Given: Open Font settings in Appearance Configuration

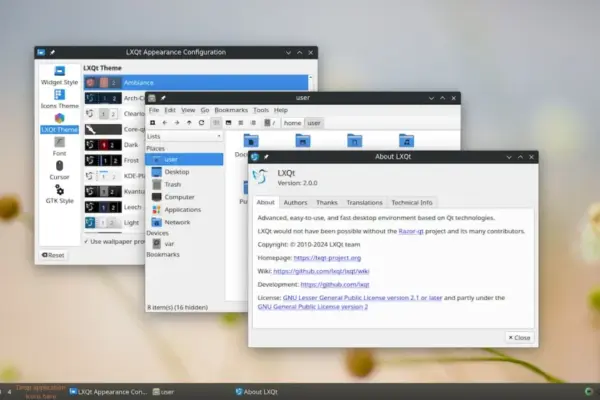Looking at the screenshot, I should pos(59,147).
